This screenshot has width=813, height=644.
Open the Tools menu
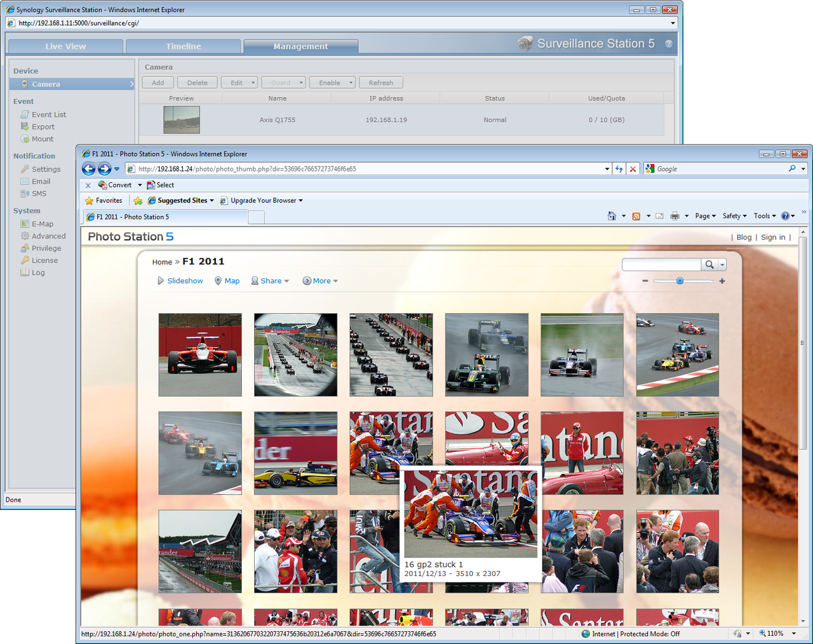point(765,216)
